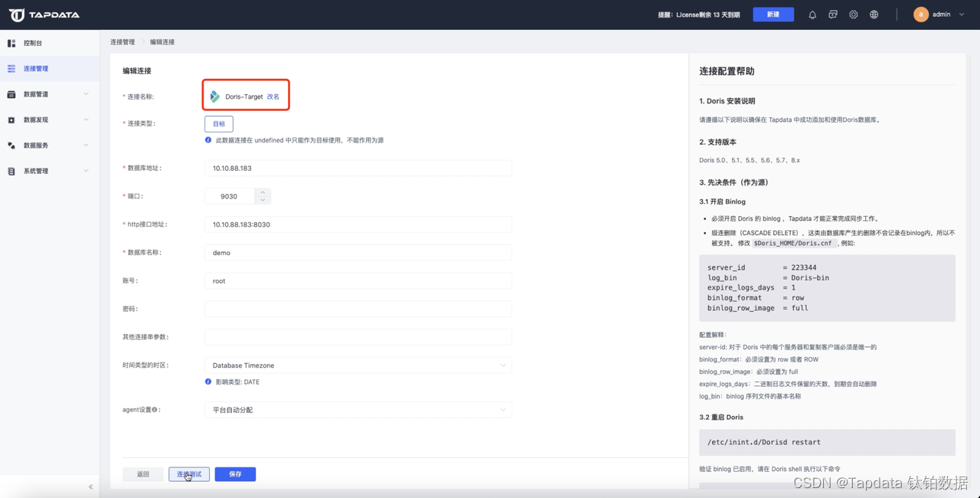Click the 控制台 dashboard icon
980x498 pixels.
click(11, 43)
